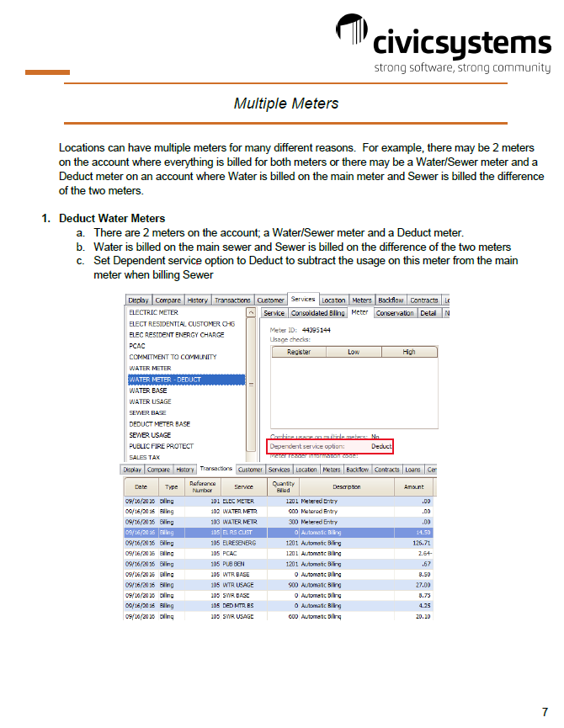Select the Service sub-tab
The height and width of the screenshot is (728, 564).
pyautogui.click(x=274, y=313)
